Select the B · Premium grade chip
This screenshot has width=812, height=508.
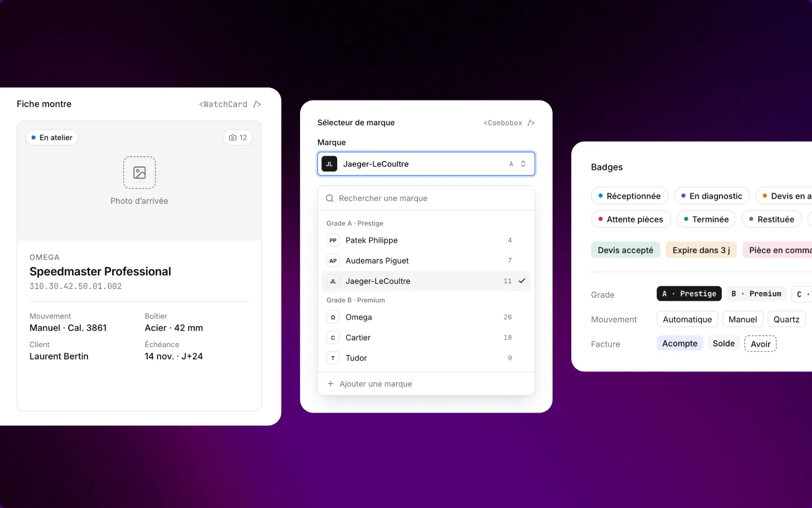point(756,294)
